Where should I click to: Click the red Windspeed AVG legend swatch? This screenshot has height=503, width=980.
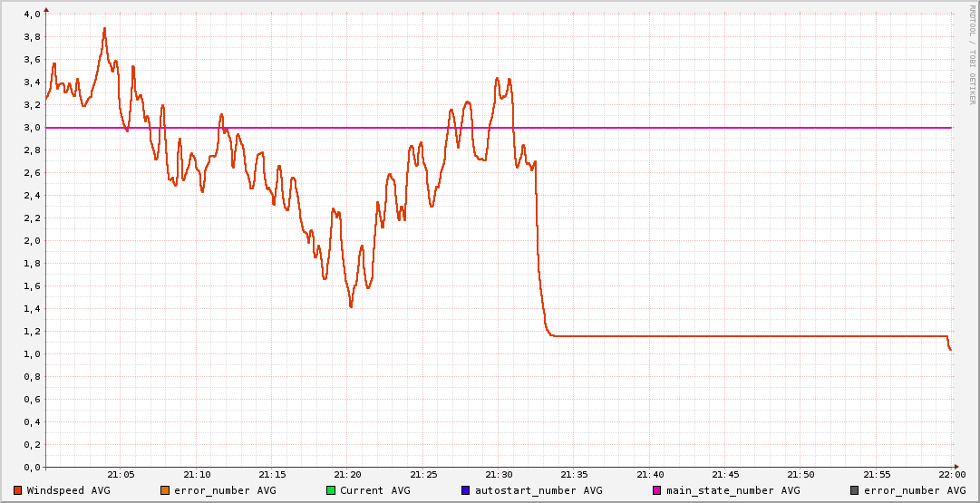(17, 490)
